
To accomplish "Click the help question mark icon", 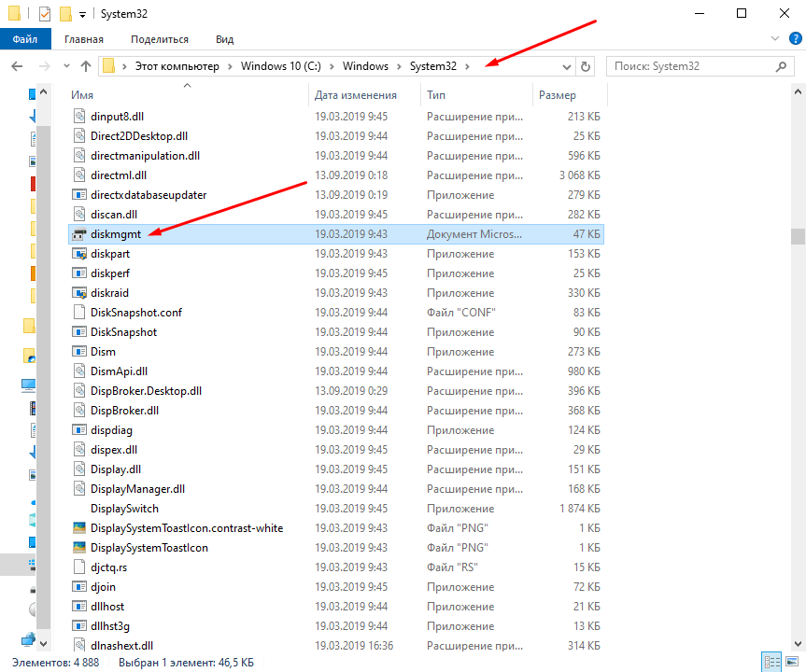I will tap(797, 39).
